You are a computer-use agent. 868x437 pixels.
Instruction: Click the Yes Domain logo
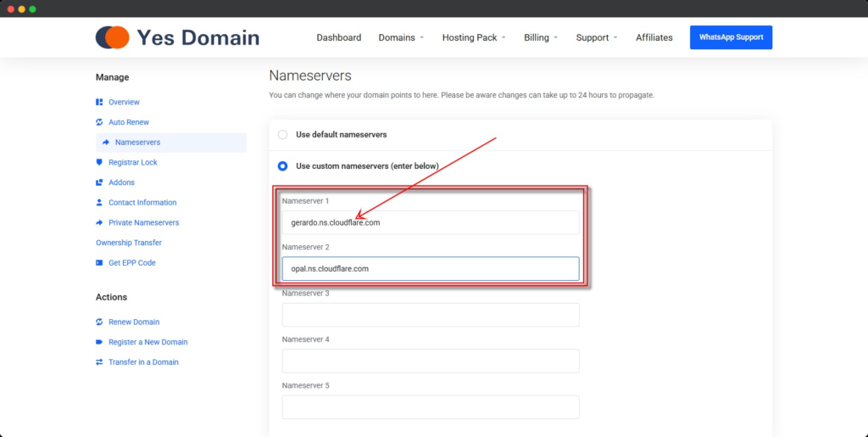pyautogui.click(x=177, y=37)
